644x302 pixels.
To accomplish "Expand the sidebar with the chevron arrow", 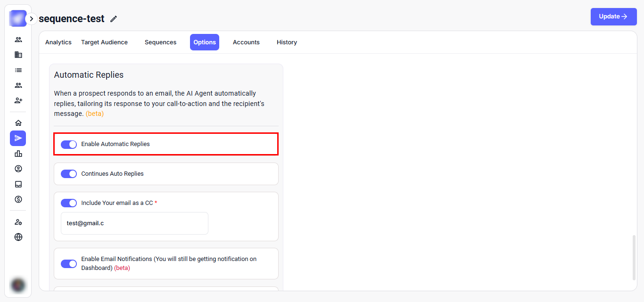I will [31, 19].
